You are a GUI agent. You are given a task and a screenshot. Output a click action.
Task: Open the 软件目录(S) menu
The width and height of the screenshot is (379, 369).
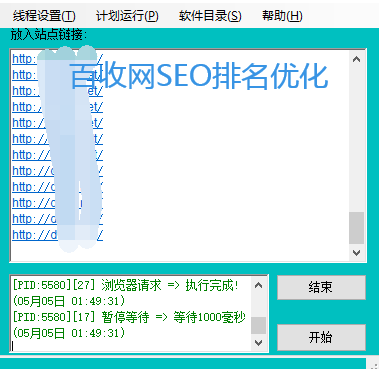(210, 16)
